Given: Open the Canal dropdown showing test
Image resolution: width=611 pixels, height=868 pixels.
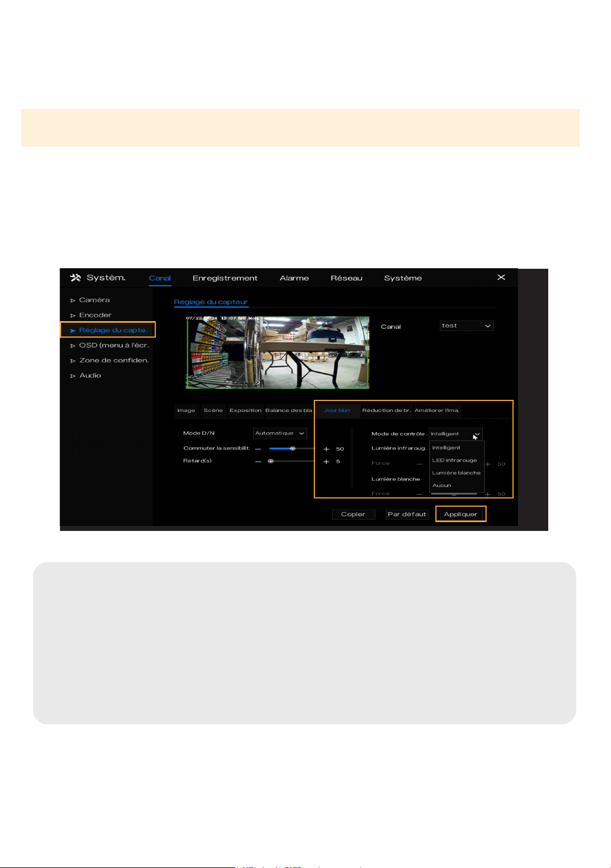Looking at the screenshot, I should point(466,326).
